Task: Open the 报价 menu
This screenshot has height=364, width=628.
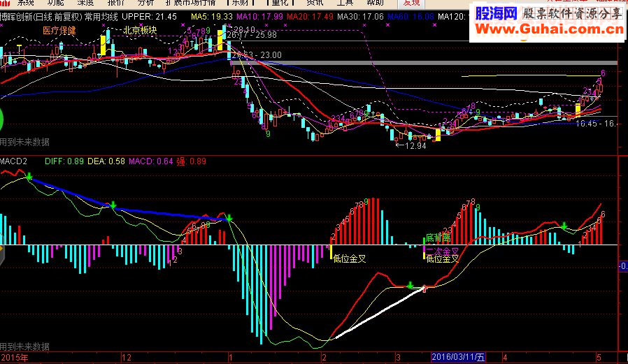Action: (x=116, y=3)
